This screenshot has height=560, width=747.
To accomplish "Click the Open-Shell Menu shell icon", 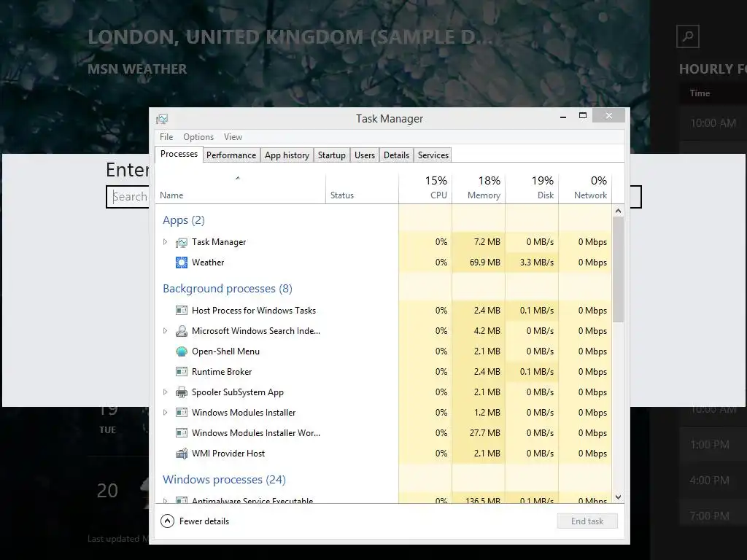I will point(182,351).
